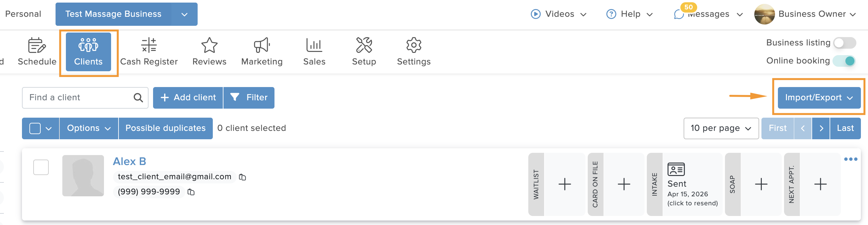Image resolution: width=868 pixels, height=225 pixels.
Task: Click the intake form card icon
Action: click(x=676, y=169)
